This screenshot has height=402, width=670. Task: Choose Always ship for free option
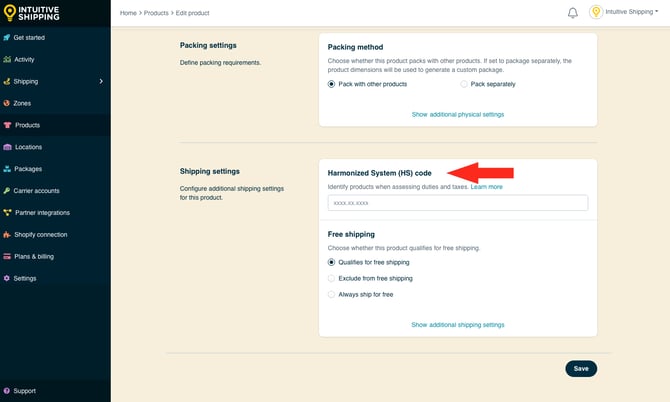click(x=333, y=294)
